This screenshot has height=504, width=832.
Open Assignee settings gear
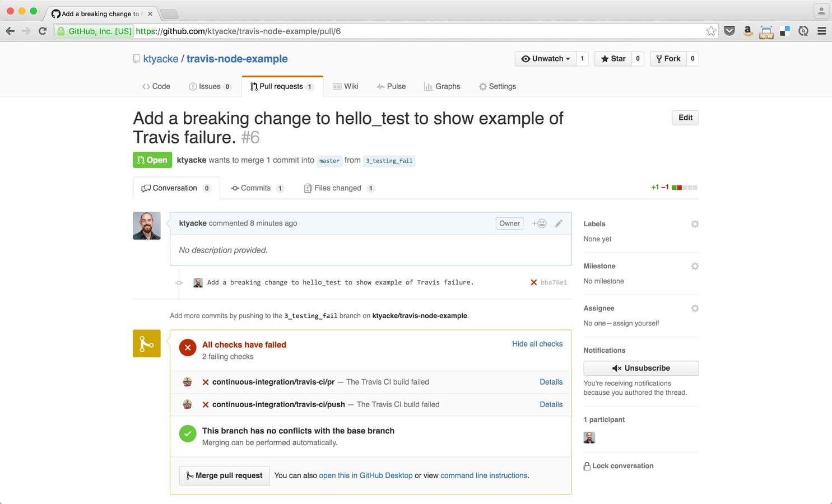pos(695,308)
